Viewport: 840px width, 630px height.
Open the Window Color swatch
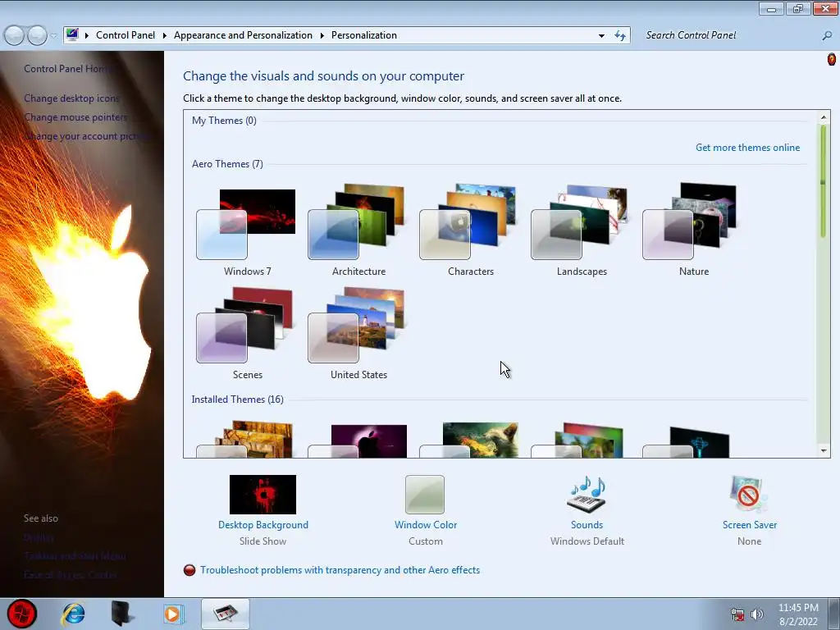(x=425, y=495)
